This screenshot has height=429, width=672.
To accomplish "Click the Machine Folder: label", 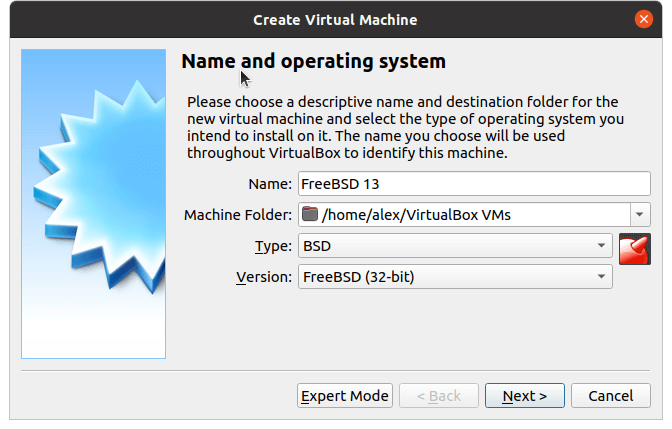I will point(238,215).
